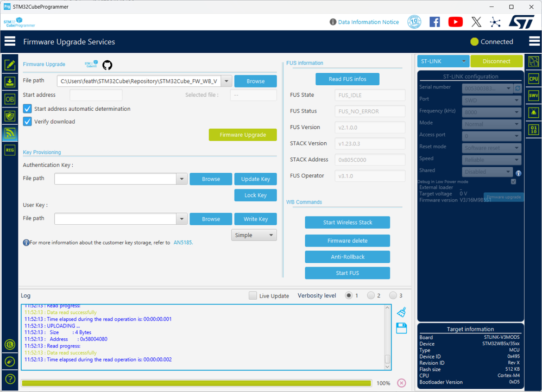Click the Authentication Key file path field
This screenshot has width=542, height=392.
pos(116,179)
